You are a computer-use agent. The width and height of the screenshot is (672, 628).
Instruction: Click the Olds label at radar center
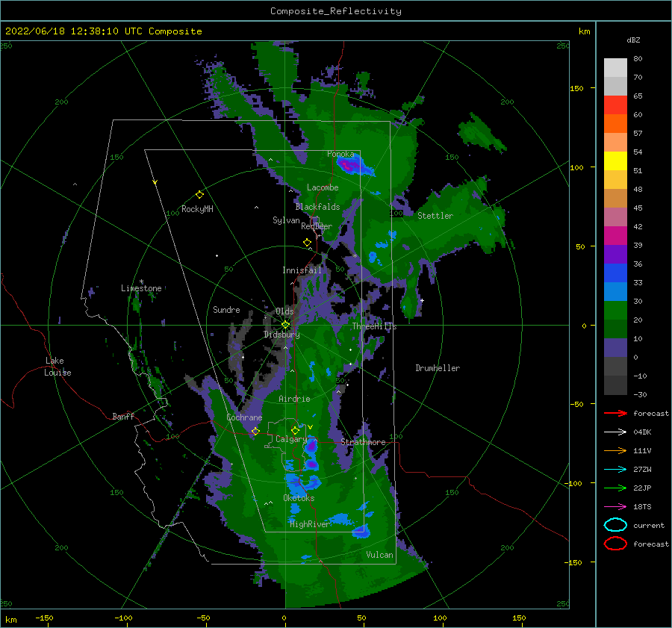284,311
